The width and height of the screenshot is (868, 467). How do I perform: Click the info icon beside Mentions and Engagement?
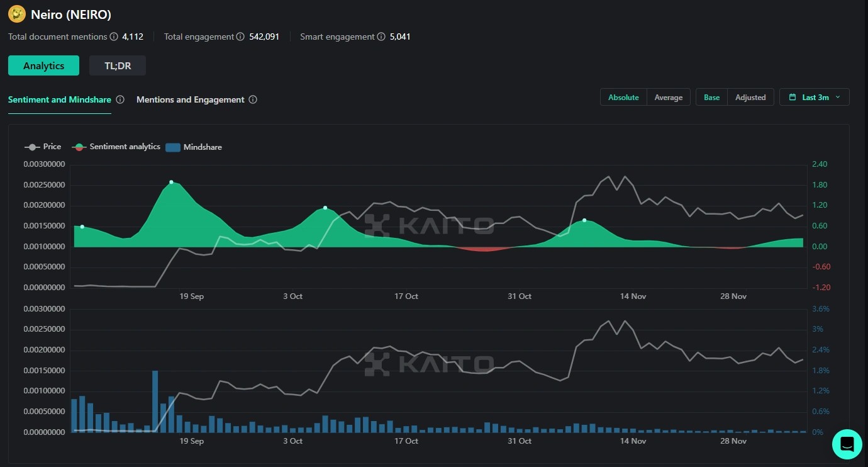pyautogui.click(x=253, y=99)
